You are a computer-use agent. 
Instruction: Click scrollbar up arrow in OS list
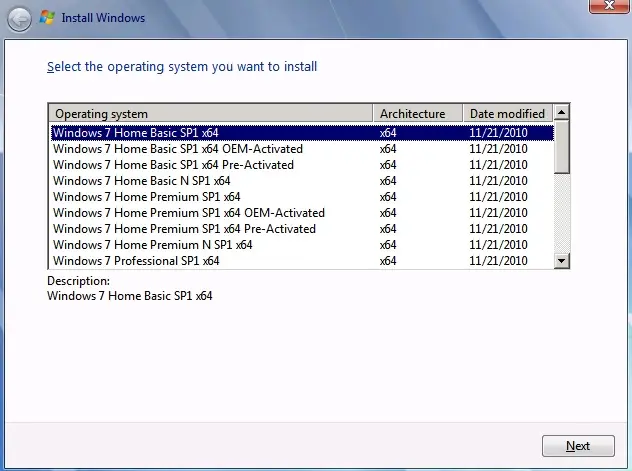click(x=561, y=112)
